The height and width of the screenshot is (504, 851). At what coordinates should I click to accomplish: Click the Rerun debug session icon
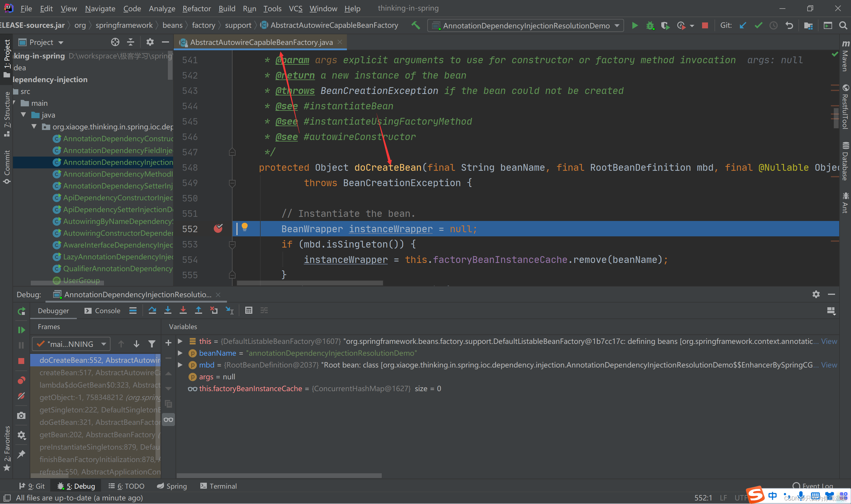(x=21, y=311)
